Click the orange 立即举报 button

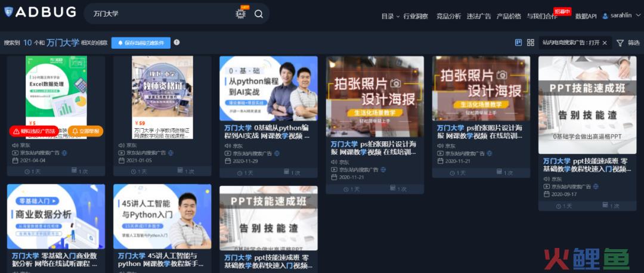(x=85, y=131)
